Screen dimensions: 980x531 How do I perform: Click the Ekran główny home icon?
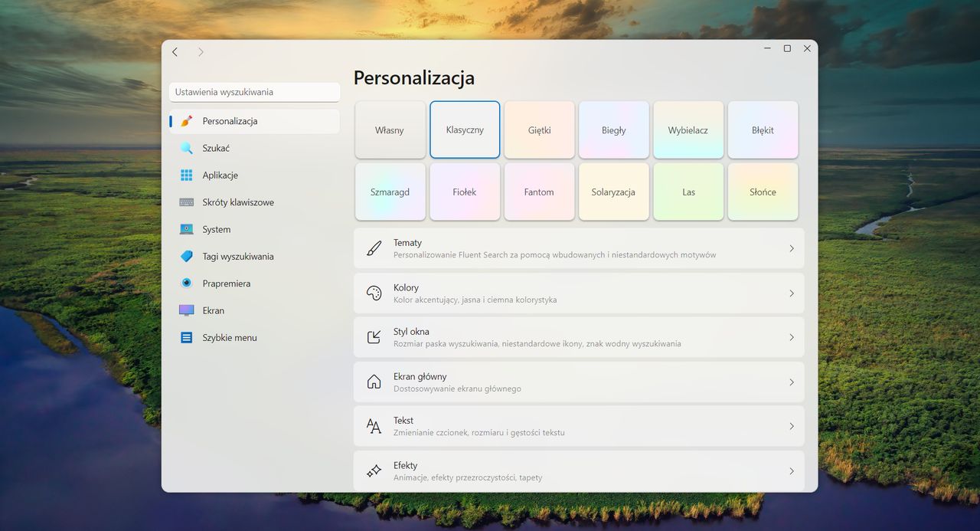click(x=374, y=382)
